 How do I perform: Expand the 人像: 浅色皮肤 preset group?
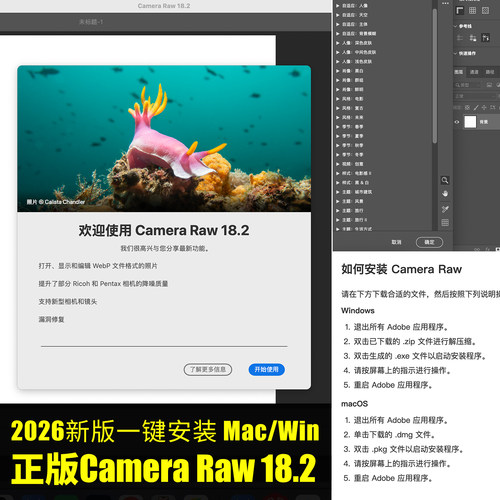[337, 62]
